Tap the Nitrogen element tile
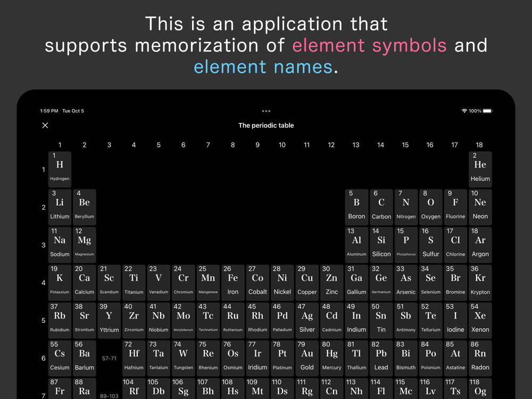Image resolution: width=532 pixels, height=399 pixels. coord(406,207)
